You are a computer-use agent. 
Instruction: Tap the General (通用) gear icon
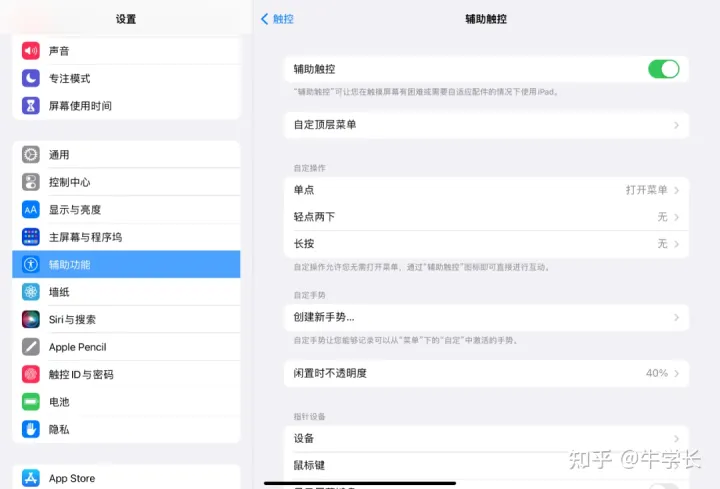[x=31, y=155]
